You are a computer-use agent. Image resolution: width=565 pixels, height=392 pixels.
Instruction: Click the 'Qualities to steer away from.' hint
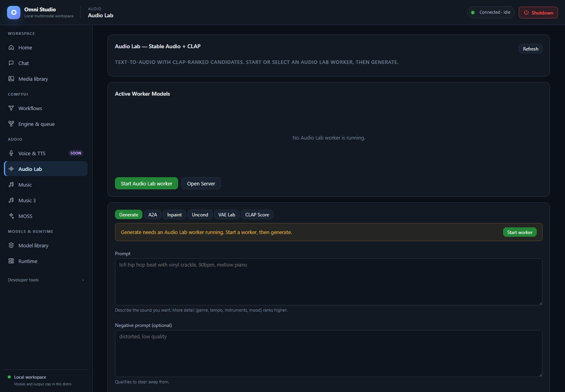click(x=142, y=382)
